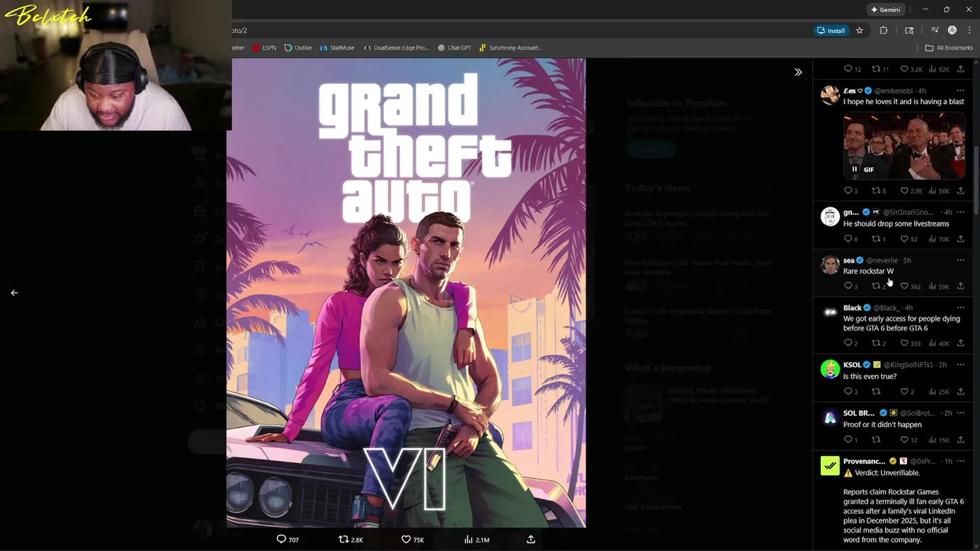Like @emkenobi reply (2.9K)
Image resolution: width=980 pixels, height=551 pixels.
pos(910,191)
